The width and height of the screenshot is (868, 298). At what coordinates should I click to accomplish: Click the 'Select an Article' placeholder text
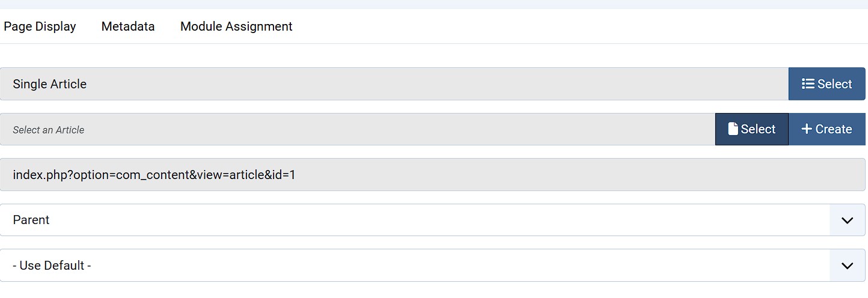(49, 130)
